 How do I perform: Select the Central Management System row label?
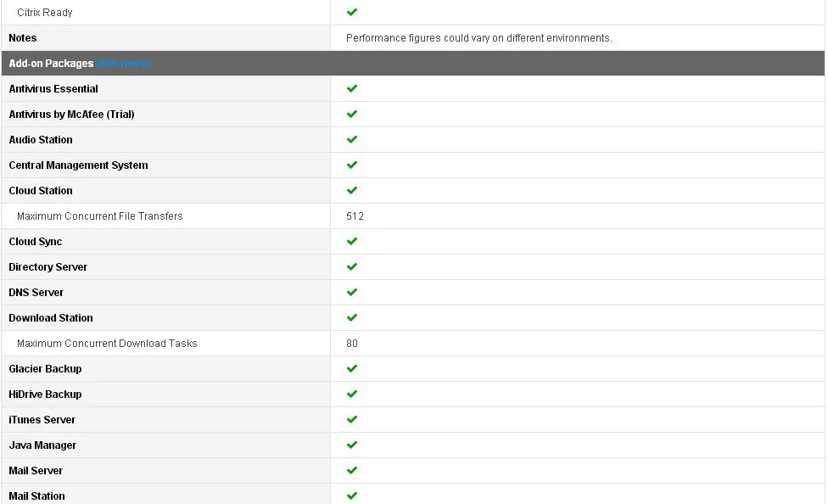78,165
